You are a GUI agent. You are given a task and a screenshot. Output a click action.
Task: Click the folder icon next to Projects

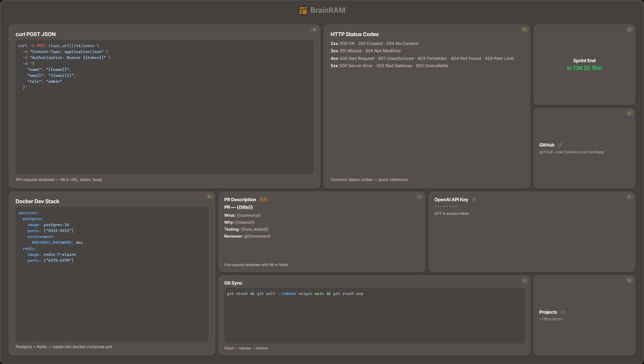tap(563, 312)
